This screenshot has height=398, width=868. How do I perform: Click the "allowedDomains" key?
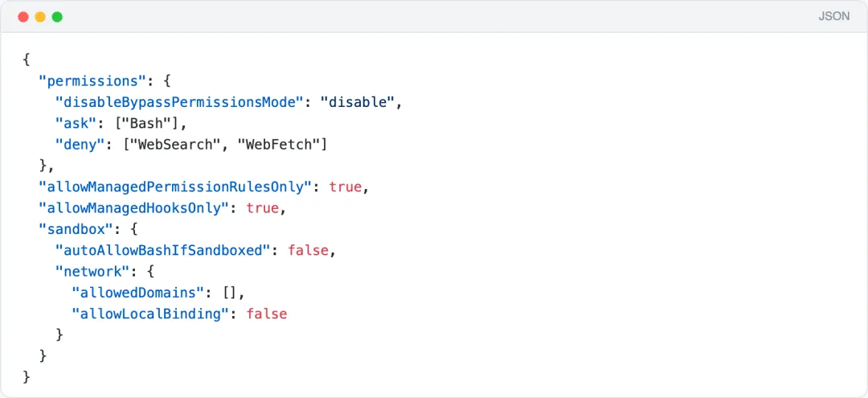pos(138,292)
